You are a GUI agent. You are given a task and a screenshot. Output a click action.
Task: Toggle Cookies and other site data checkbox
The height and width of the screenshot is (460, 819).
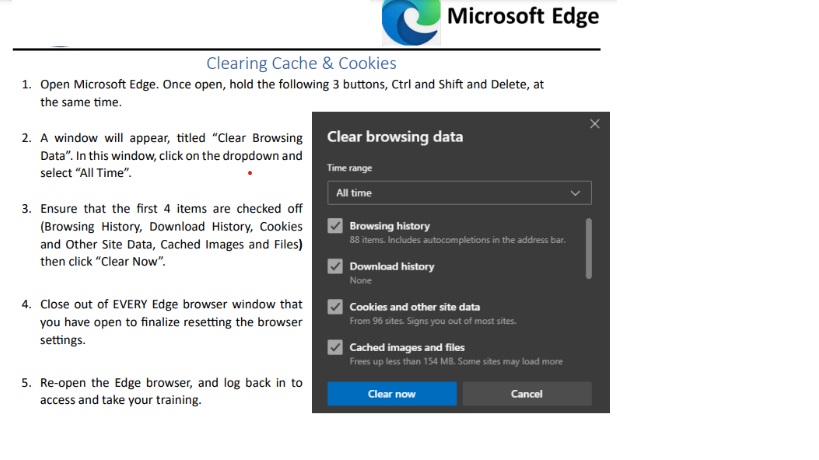(x=335, y=306)
